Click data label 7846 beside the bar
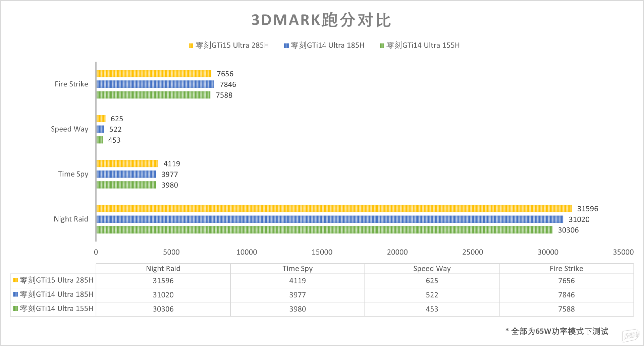644x346 pixels. 228,85
